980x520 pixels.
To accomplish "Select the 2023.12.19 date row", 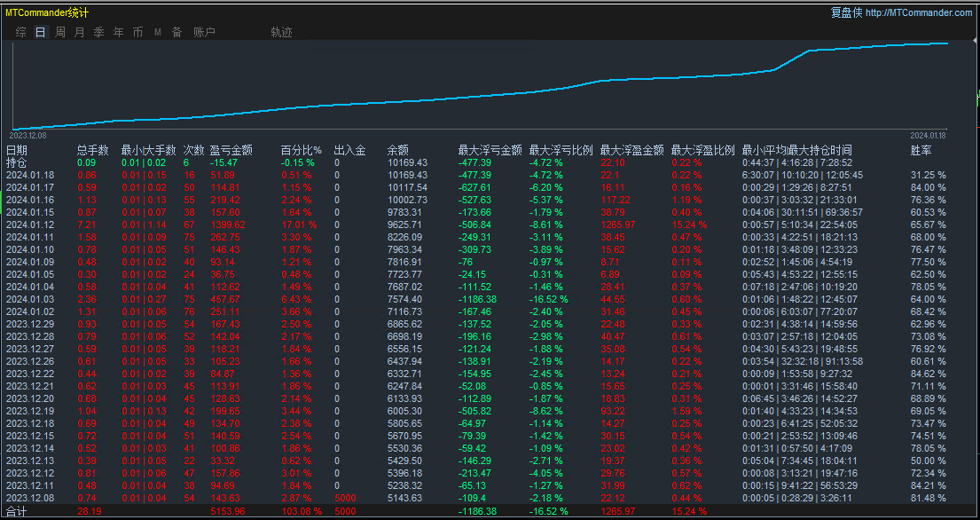I will (30, 411).
